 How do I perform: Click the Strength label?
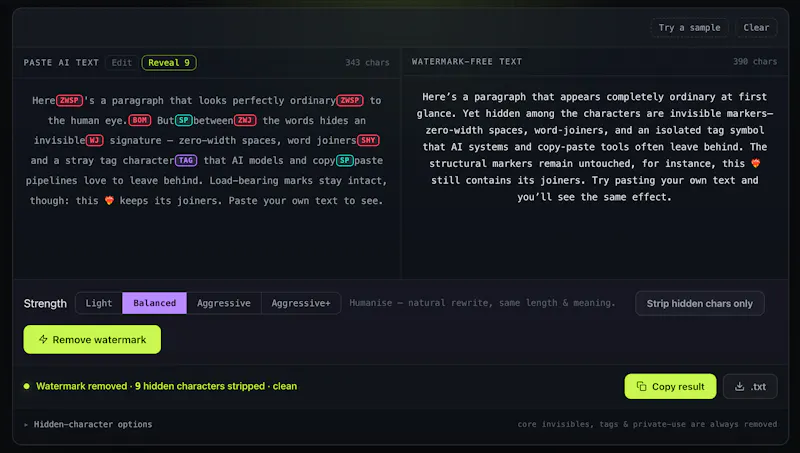[x=45, y=304]
